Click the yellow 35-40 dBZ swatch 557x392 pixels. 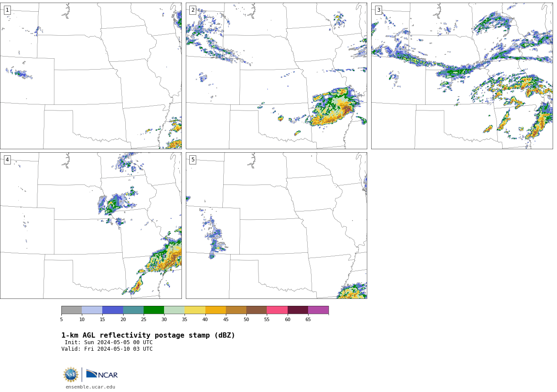[x=195, y=310]
